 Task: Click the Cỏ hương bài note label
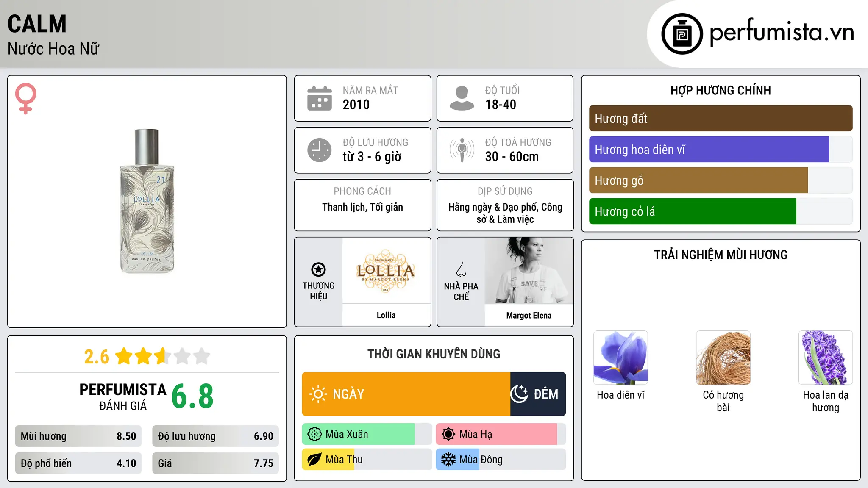click(x=723, y=401)
